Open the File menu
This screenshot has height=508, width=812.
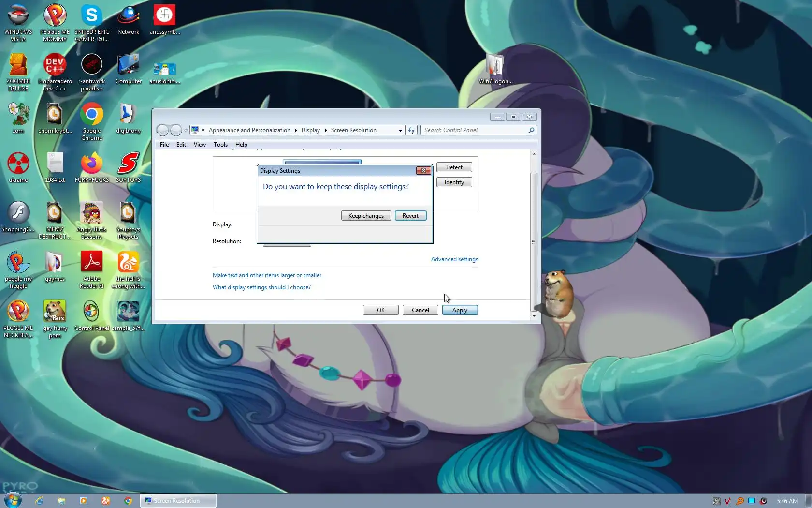[164, 145]
